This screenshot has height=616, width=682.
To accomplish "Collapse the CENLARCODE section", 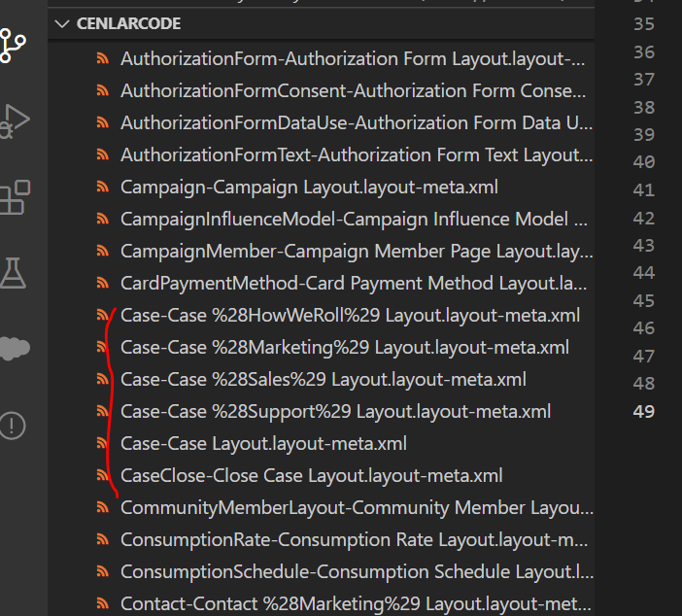I will pyautogui.click(x=62, y=23).
